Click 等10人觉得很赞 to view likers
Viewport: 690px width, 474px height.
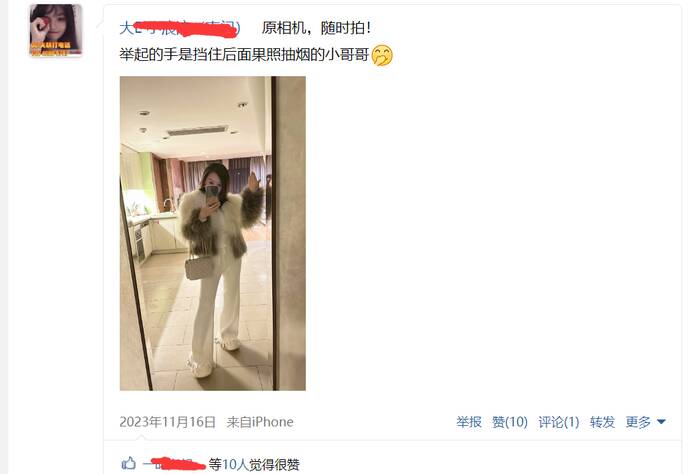point(254,464)
